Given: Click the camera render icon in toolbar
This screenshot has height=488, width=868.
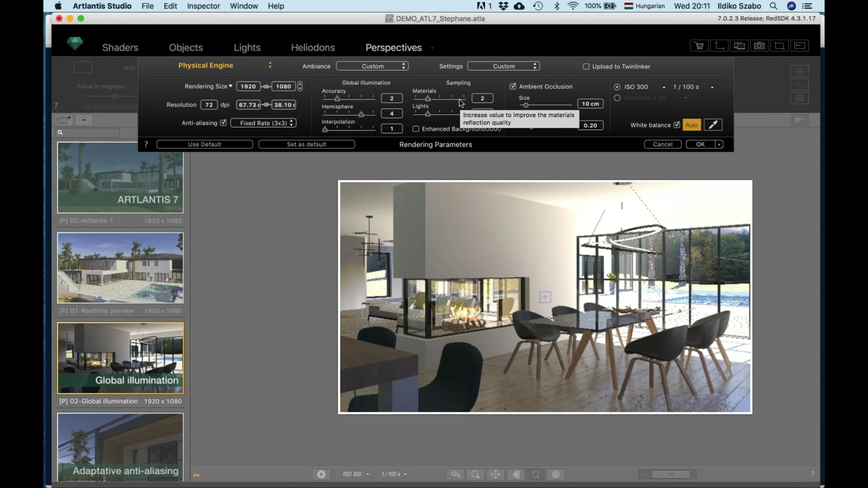Looking at the screenshot, I should (759, 46).
